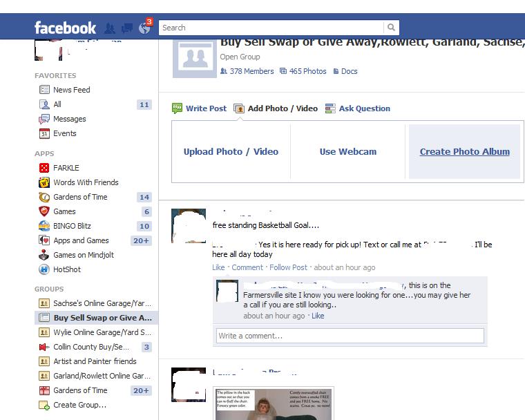
Task: Click the first post author's profile picture
Action: coord(189,226)
